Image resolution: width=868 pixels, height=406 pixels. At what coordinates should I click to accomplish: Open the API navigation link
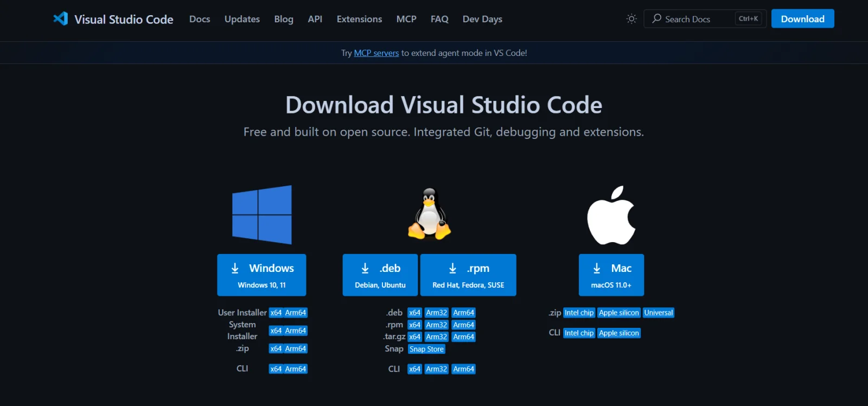point(315,19)
